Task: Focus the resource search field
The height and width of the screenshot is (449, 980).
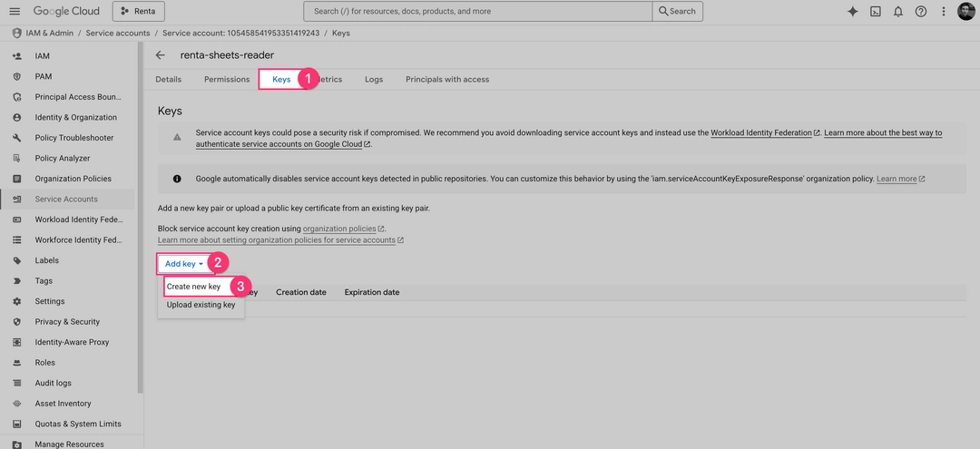Action: click(x=478, y=11)
